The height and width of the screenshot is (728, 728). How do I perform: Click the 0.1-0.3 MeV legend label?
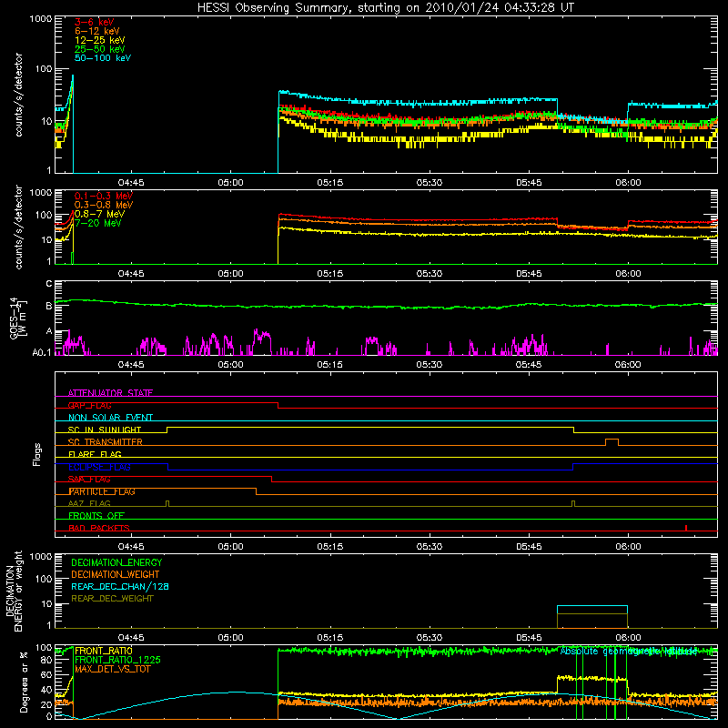point(104,197)
